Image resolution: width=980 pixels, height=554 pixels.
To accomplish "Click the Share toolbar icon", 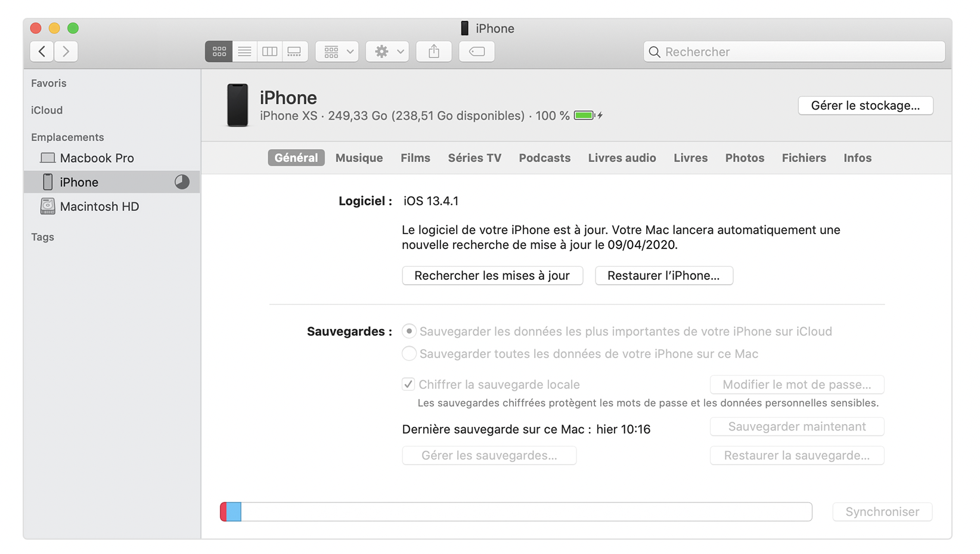I will (434, 52).
